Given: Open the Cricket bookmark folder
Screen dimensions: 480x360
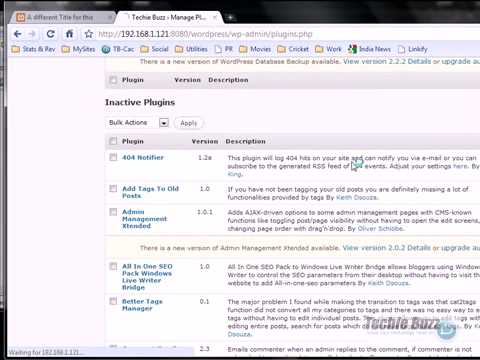Looking at the screenshot, I should [293, 49].
